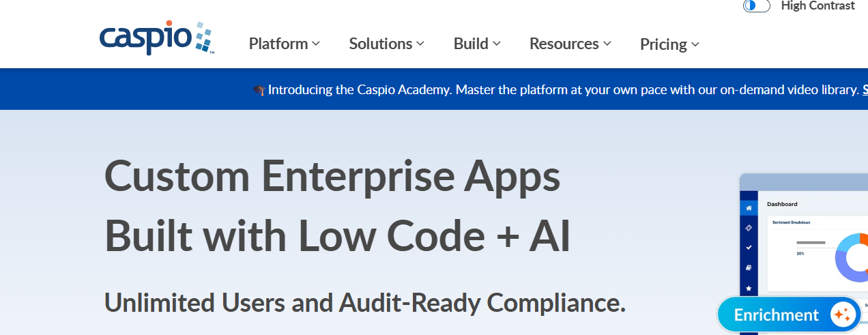Click the book icon in dashboard sidebar
This screenshot has height=335, width=868.
pos(749,267)
